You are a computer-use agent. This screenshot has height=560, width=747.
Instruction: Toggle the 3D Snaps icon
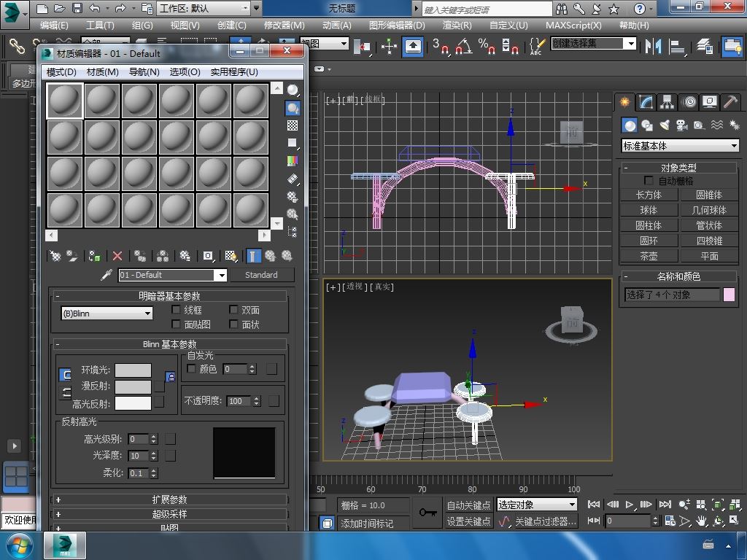click(x=441, y=46)
